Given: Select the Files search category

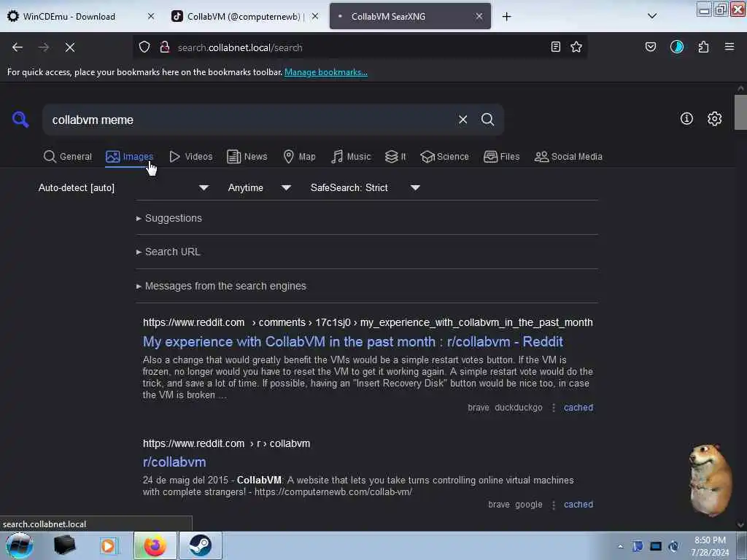Looking at the screenshot, I should [x=502, y=157].
